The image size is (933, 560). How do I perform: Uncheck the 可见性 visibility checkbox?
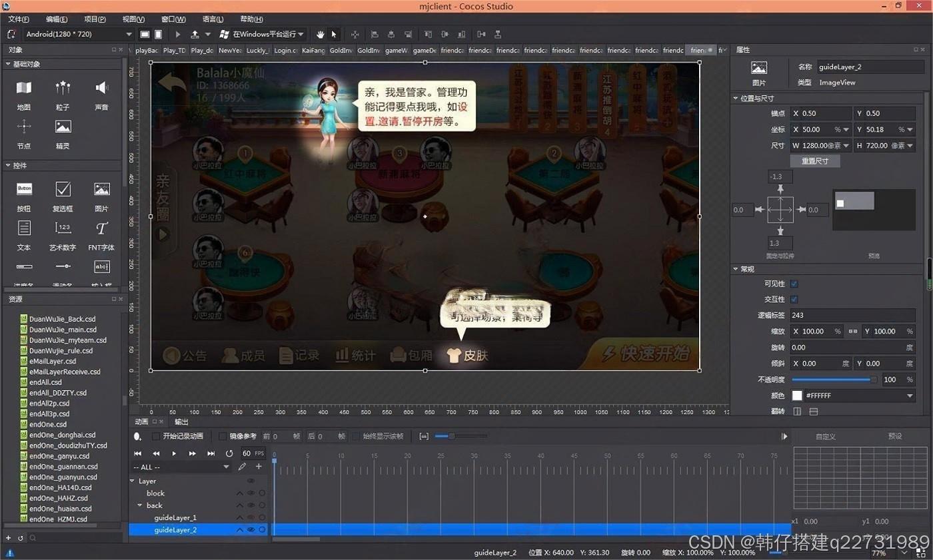click(x=794, y=284)
